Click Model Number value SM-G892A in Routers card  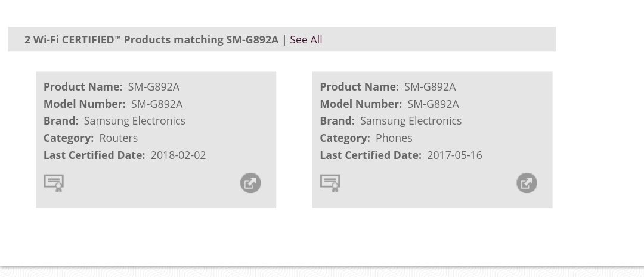157,104
